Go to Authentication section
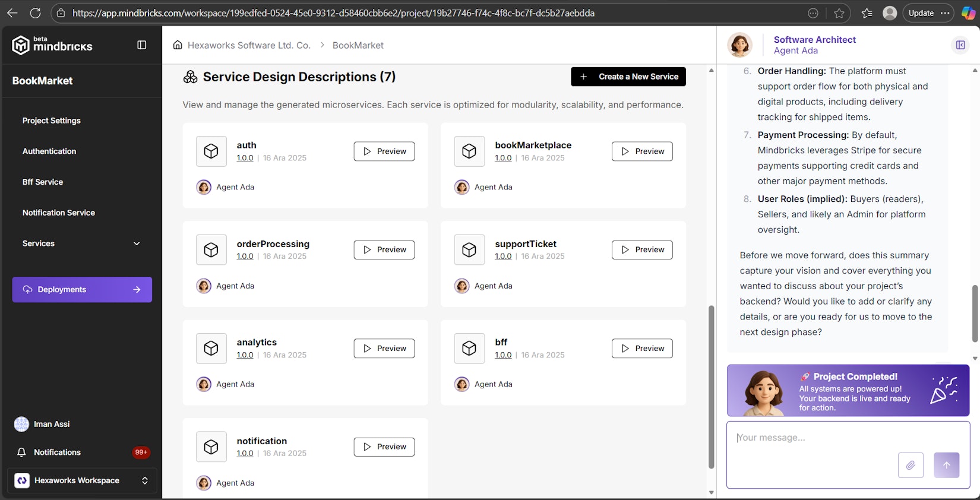Image resolution: width=980 pixels, height=500 pixels. pos(49,151)
